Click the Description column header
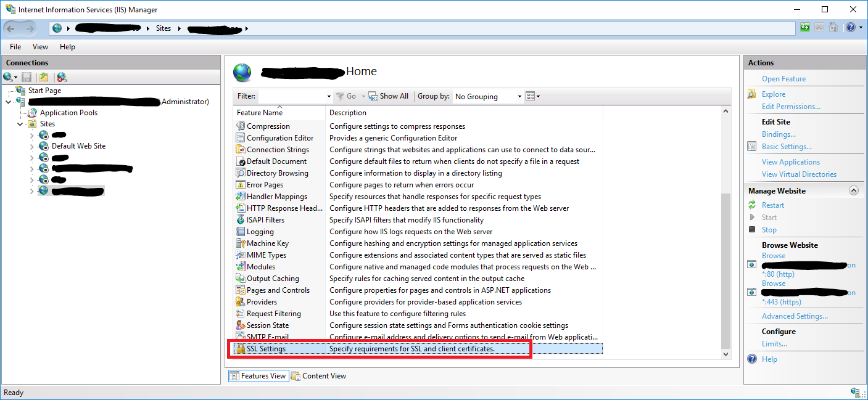This screenshot has width=868, height=400. pos(464,113)
